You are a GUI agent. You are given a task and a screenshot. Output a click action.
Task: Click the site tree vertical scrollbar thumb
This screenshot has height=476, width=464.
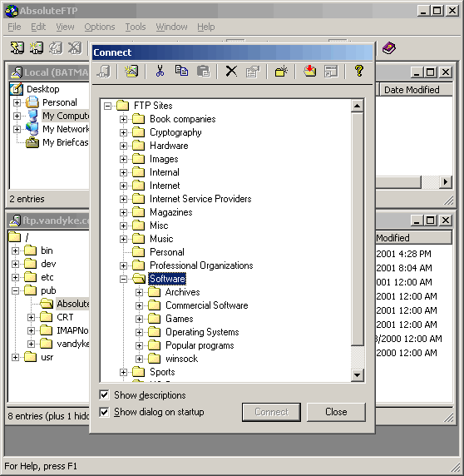point(358,229)
